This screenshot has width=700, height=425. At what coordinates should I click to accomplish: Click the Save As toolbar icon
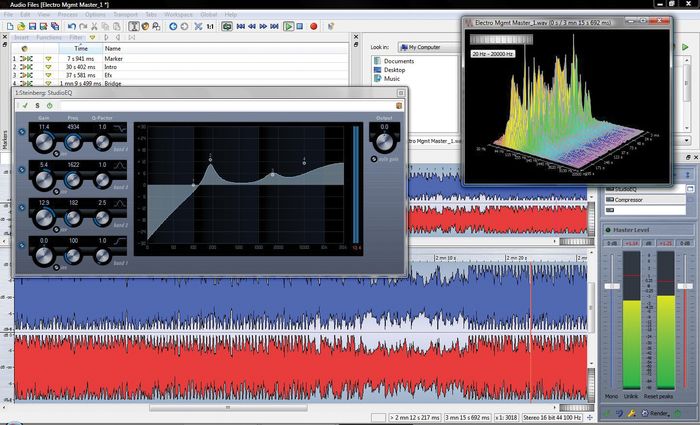[x=43, y=26]
